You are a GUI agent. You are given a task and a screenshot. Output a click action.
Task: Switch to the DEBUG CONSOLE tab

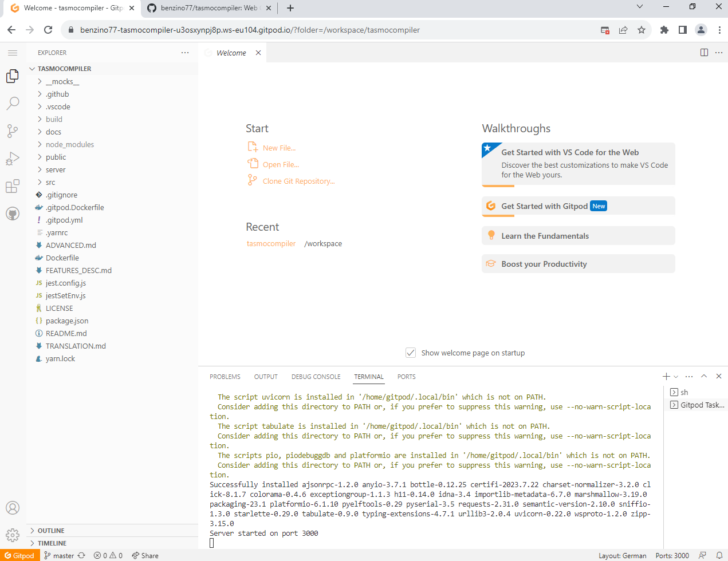pyautogui.click(x=316, y=377)
